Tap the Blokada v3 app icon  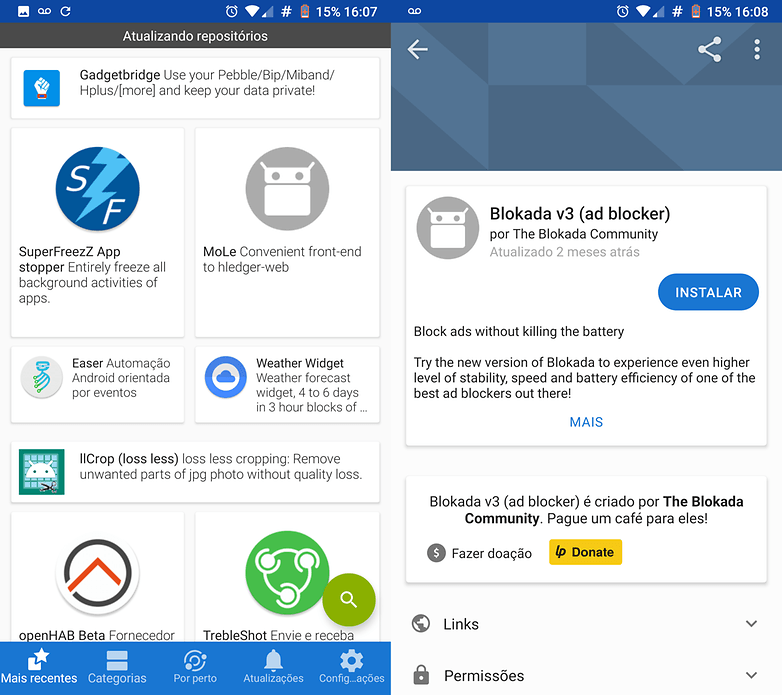point(447,227)
